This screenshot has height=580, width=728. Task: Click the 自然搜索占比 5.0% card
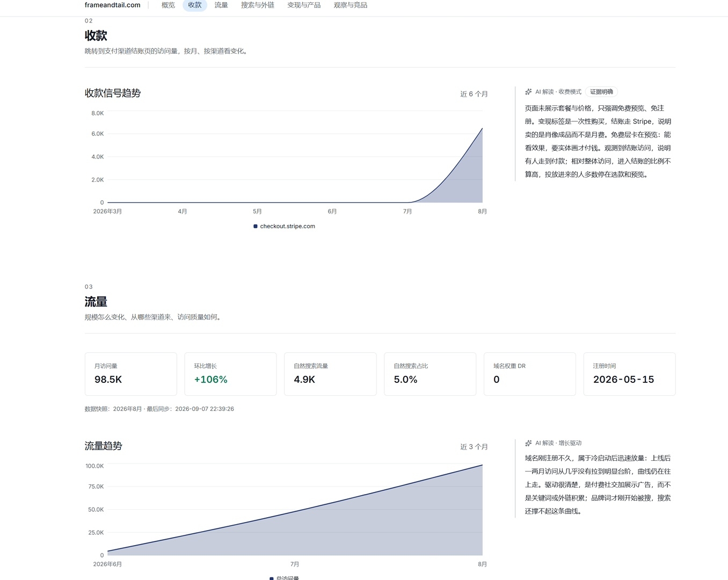point(430,374)
